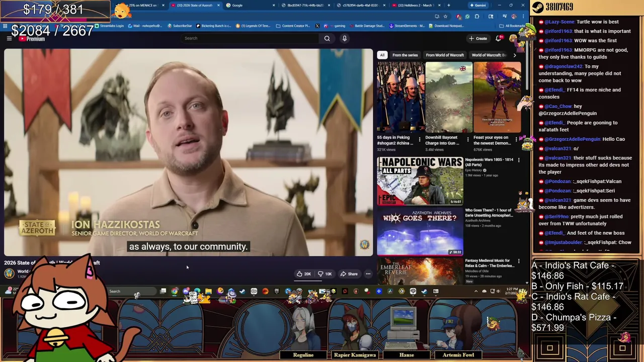
Task: Activate voice search microphone icon
Action: [345, 38]
